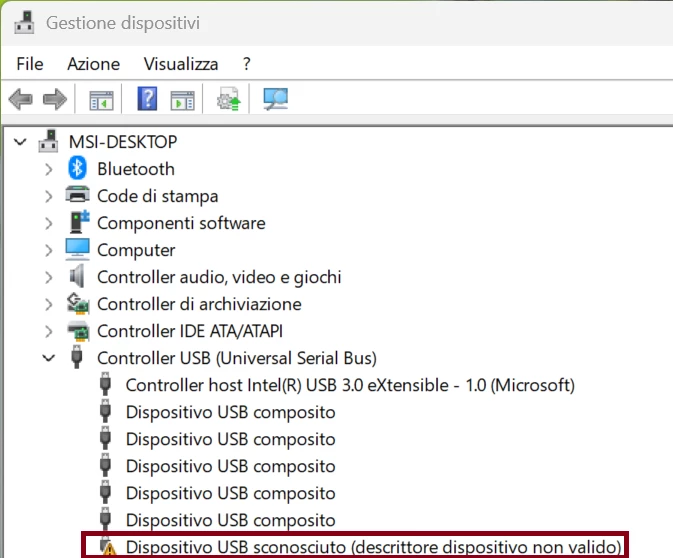Expand the Componenti software category
This screenshot has width=673, height=558.
pyautogui.click(x=49, y=223)
